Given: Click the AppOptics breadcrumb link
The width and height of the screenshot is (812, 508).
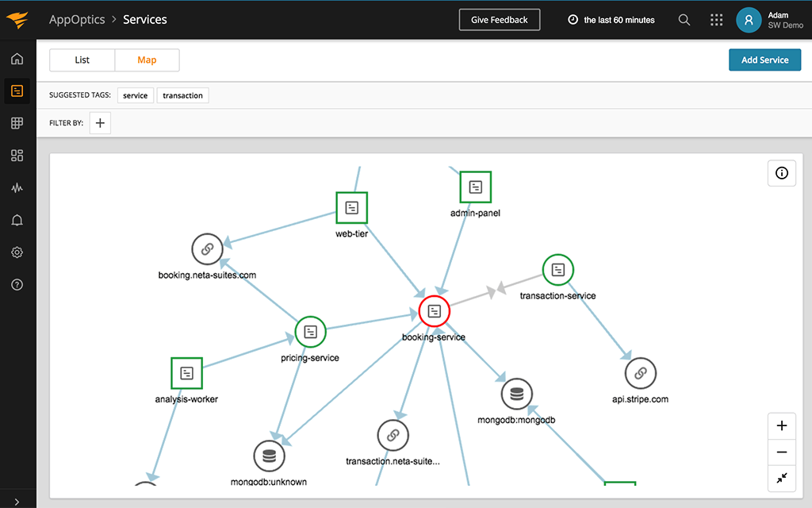Looking at the screenshot, I should click(x=77, y=20).
